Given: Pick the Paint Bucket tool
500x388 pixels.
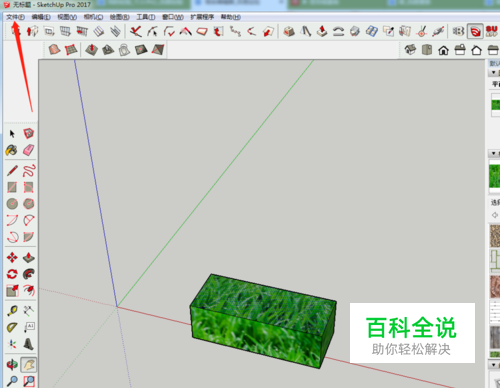Looking at the screenshot, I should 12,150.
